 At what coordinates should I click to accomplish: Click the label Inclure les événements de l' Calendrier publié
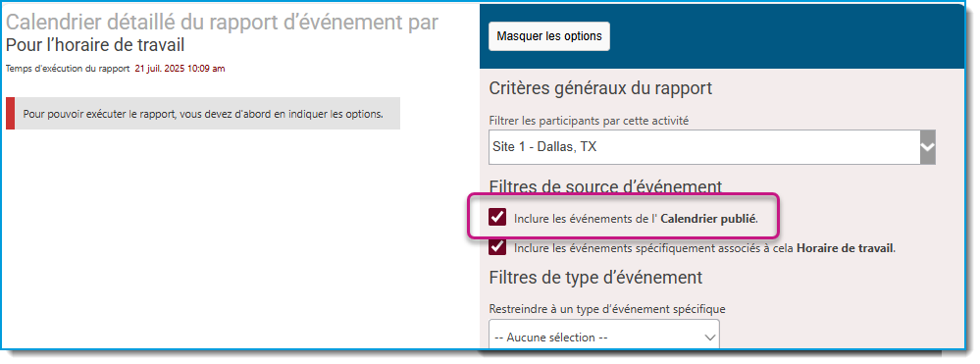(x=637, y=219)
